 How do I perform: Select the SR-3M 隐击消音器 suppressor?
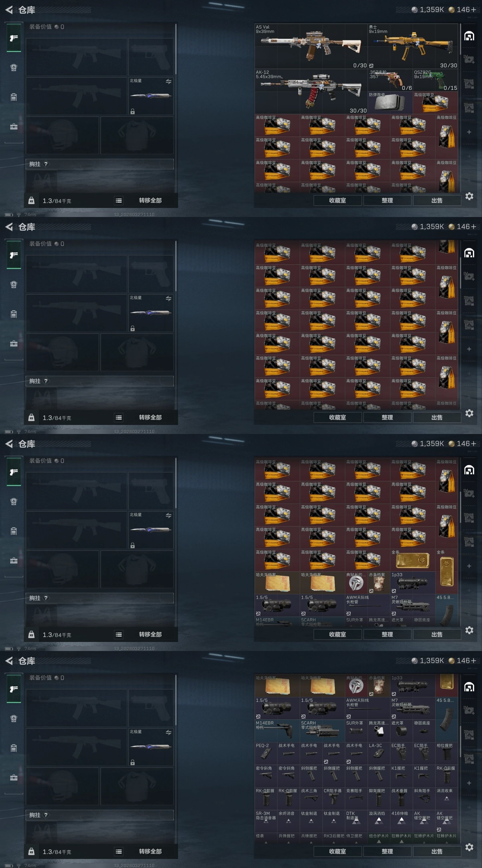(266, 822)
